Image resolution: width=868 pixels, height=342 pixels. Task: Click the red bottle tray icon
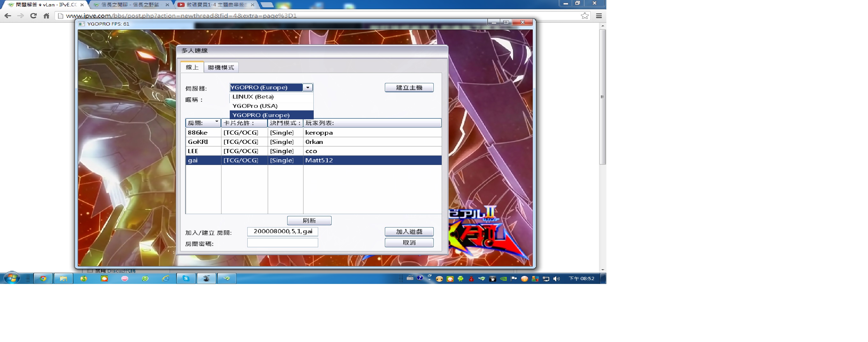tap(471, 279)
